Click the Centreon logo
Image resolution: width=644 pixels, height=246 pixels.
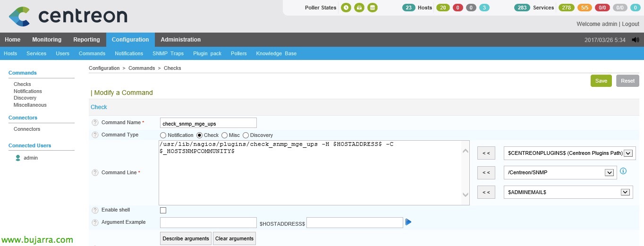point(68,16)
